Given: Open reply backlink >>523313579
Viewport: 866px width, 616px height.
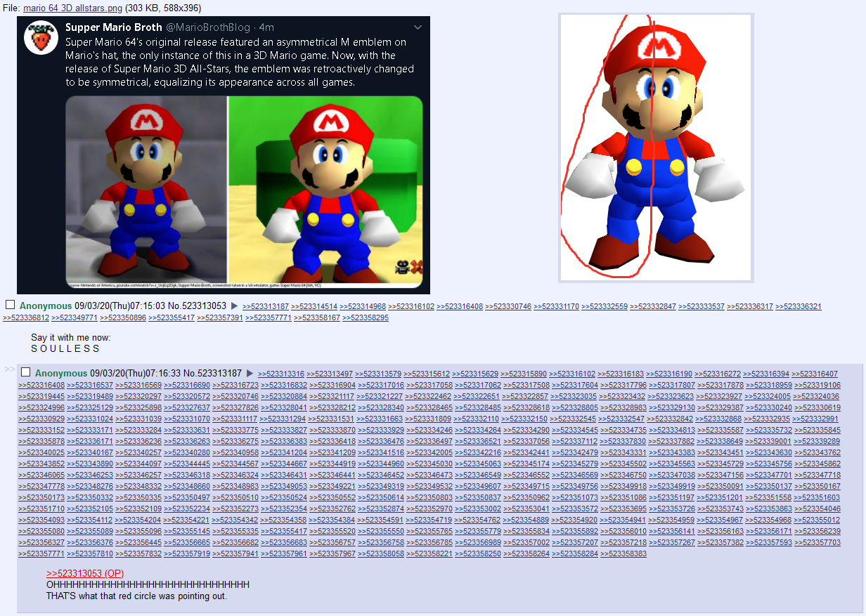Looking at the screenshot, I should tap(378, 374).
